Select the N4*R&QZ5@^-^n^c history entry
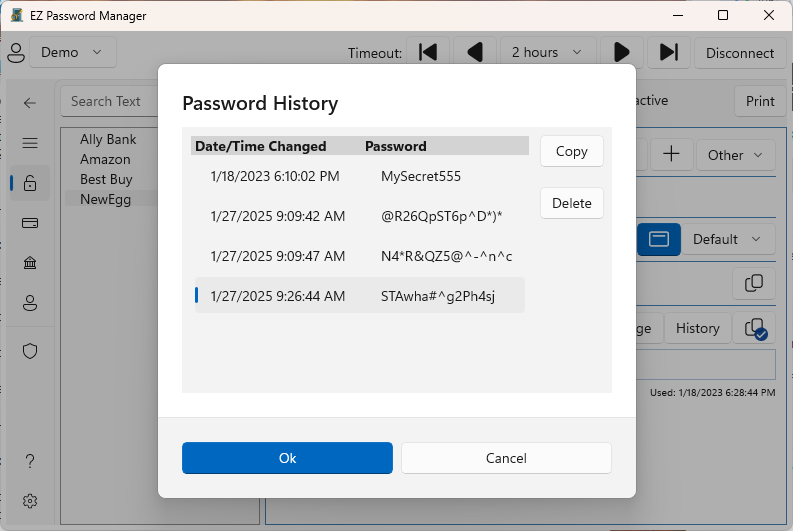 (360, 256)
